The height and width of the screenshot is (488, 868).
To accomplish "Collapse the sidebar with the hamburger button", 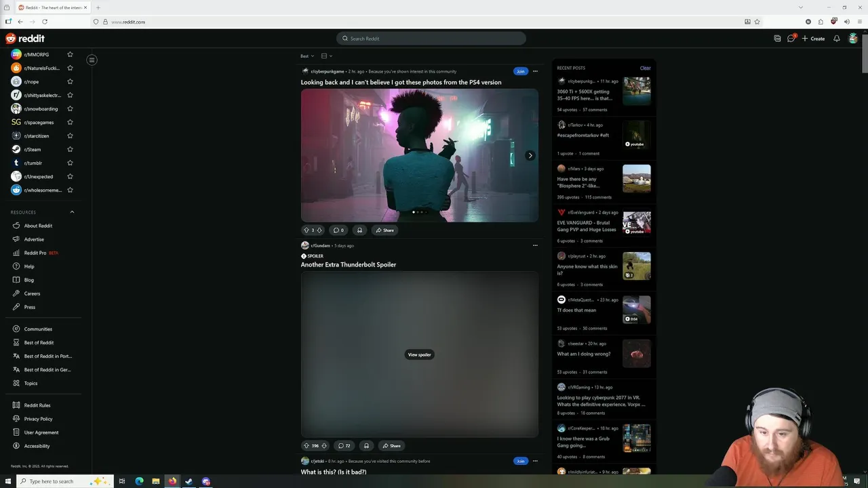I will pos(92,60).
